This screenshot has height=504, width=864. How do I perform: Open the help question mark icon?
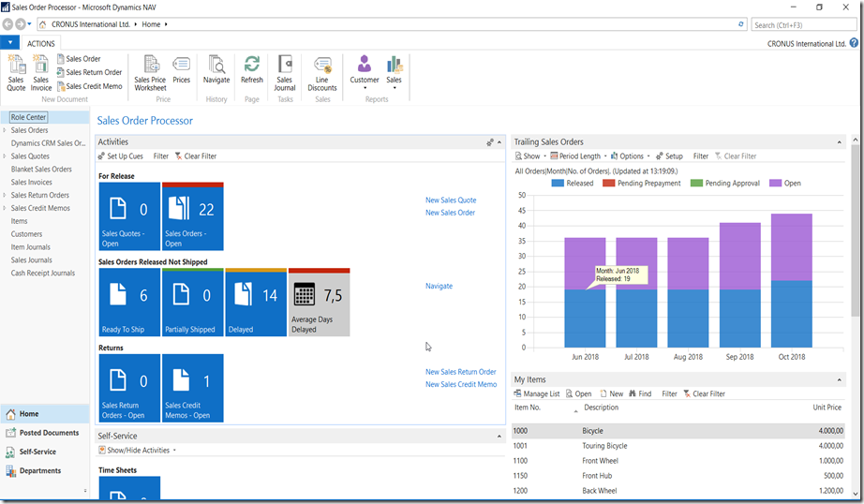point(854,43)
